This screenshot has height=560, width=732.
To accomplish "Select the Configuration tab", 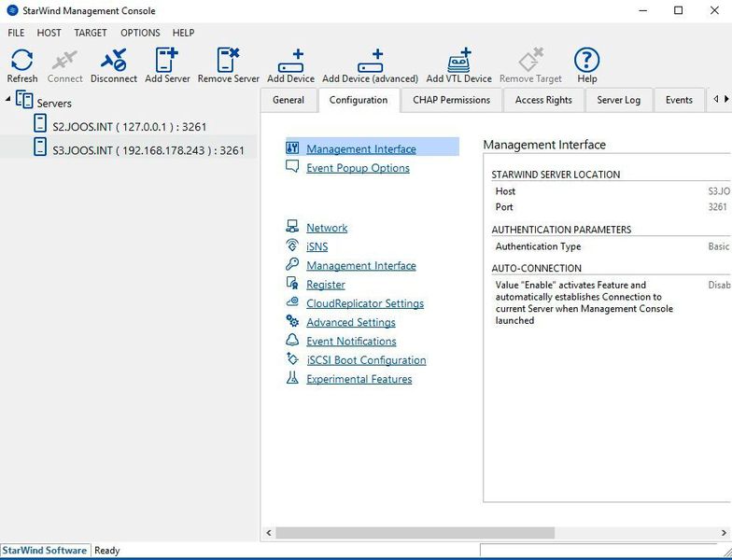I will click(x=359, y=100).
